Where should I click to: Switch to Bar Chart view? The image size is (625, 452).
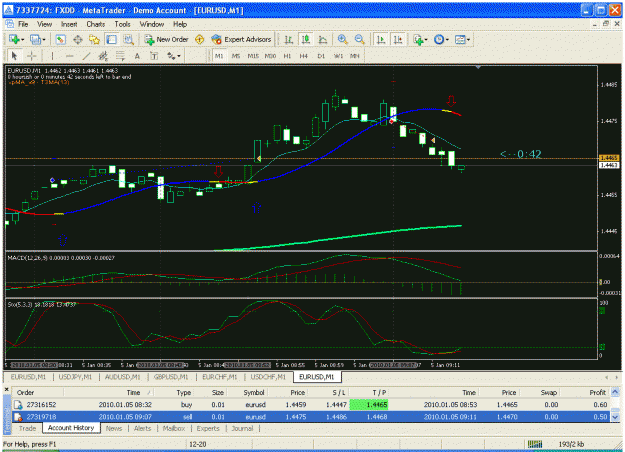coord(289,39)
